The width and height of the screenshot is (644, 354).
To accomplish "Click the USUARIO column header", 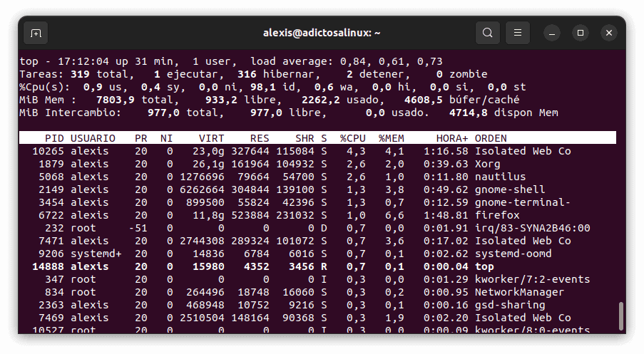I will click(93, 138).
